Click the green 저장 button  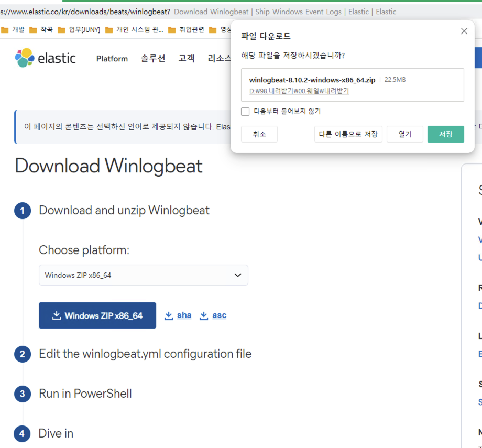click(x=445, y=134)
